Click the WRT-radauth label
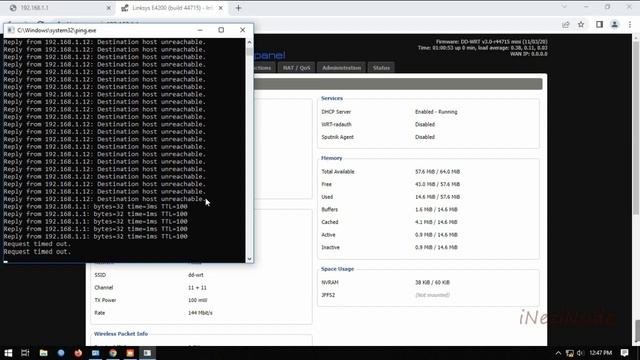This screenshot has height=360, width=640. pyautogui.click(x=336, y=124)
